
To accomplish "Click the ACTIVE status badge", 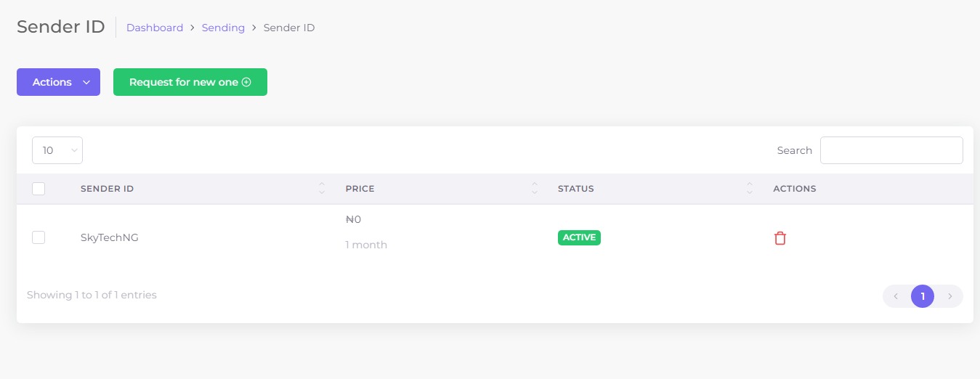I will coord(579,237).
